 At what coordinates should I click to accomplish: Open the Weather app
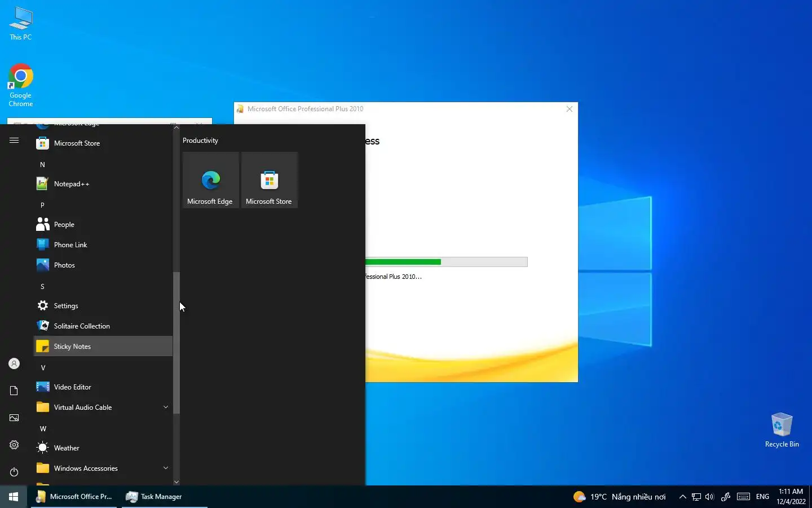coord(103,448)
